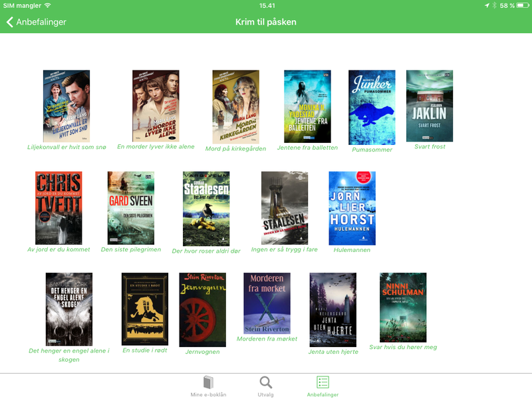This screenshot has width=532, height=399.
Task: Click the title link Svart frost
Action: (430, 146)
